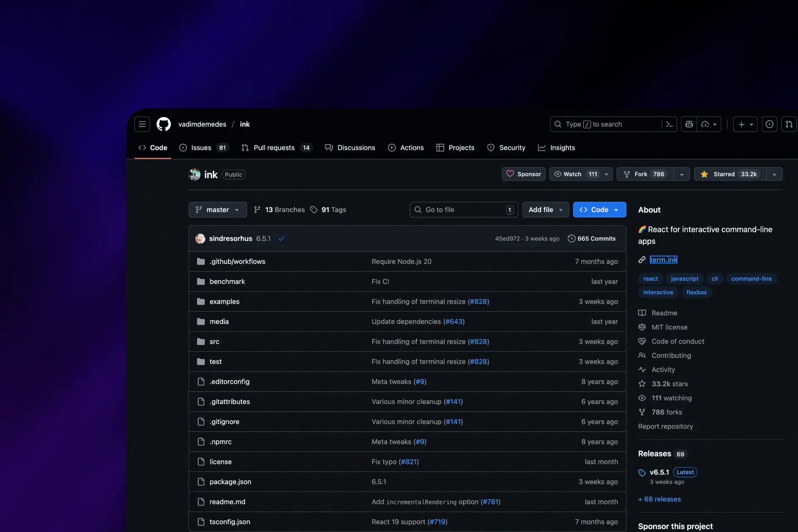Open the Pull requests tab
The width and height of the screenshot is (798, 532).
point(277,148)
